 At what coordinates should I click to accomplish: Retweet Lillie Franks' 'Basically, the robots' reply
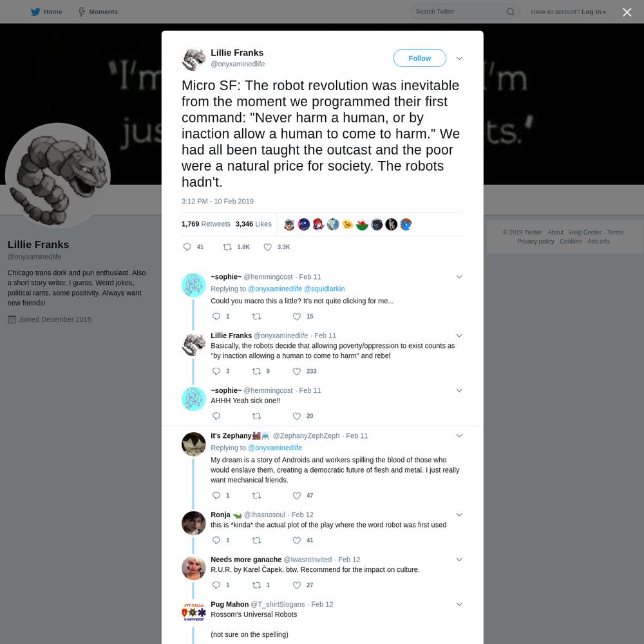[x=256, y=372]
